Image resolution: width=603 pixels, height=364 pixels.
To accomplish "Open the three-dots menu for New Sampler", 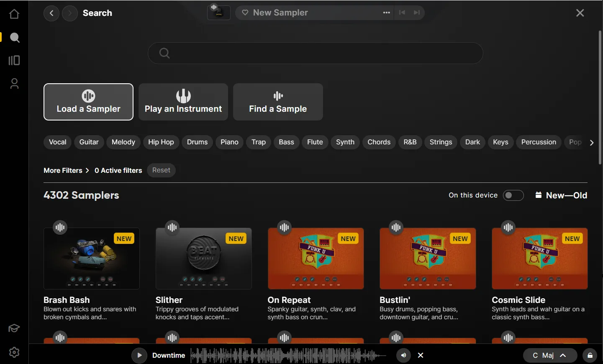I will (x=386, y=13).
